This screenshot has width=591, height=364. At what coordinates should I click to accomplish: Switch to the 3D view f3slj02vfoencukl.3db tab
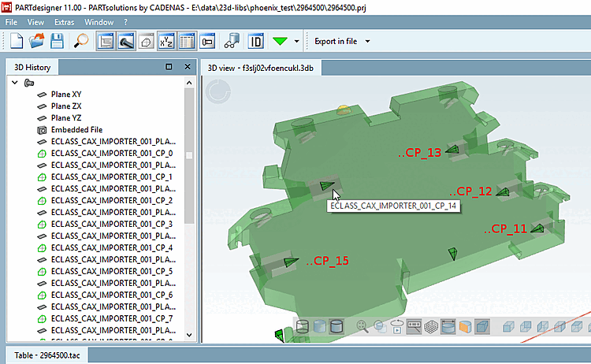pos(260,68)
